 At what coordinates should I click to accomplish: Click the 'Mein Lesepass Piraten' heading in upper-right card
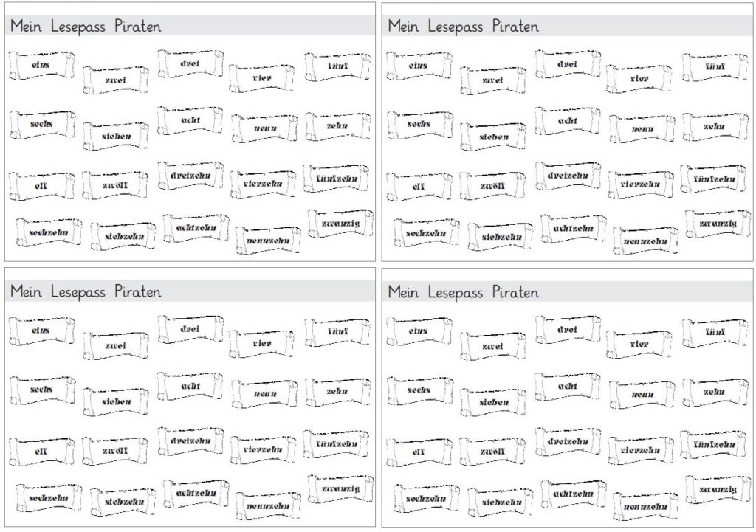(464, 26)
